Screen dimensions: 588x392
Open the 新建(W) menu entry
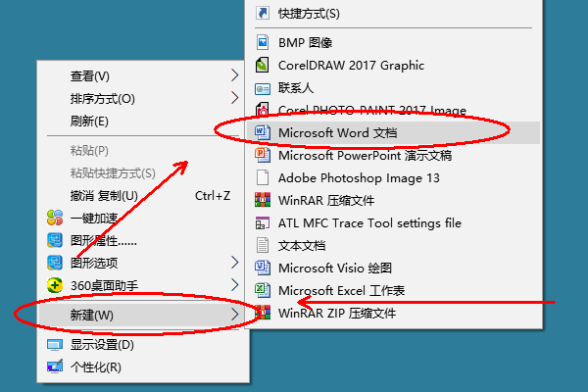click(143, 315)
